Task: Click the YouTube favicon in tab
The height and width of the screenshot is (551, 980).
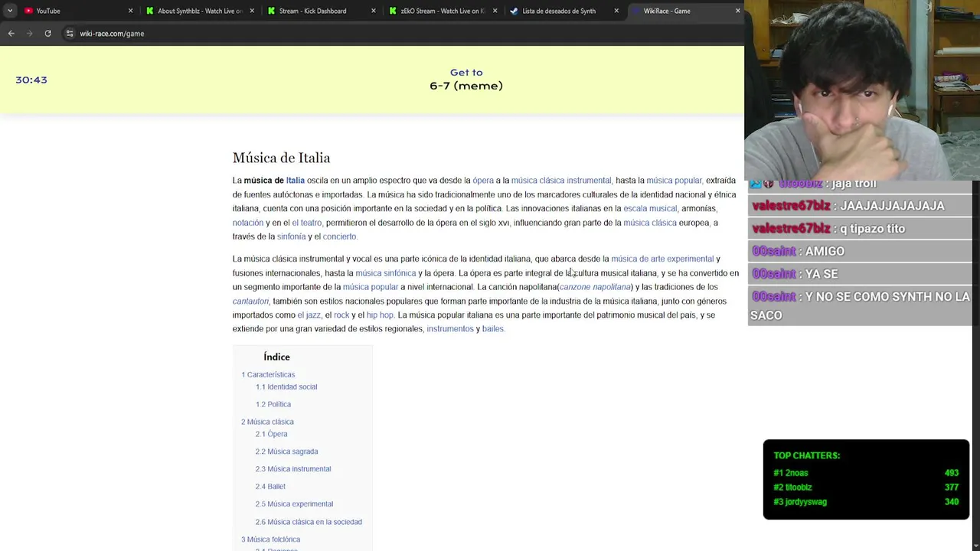Action: click(x=28, y=11)
